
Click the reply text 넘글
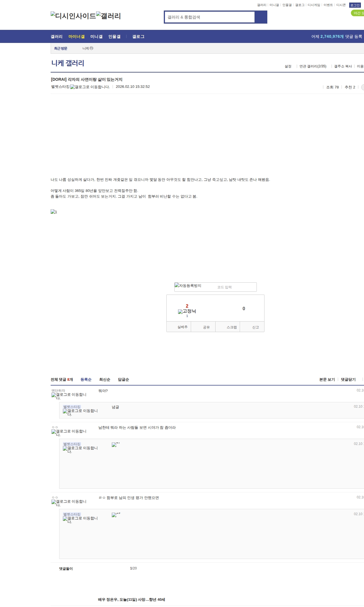coord(115,407)
